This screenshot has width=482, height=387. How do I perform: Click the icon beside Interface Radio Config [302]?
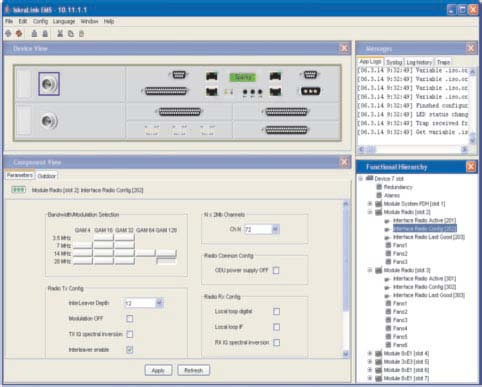pyautogui.click(x=388, y=287)
